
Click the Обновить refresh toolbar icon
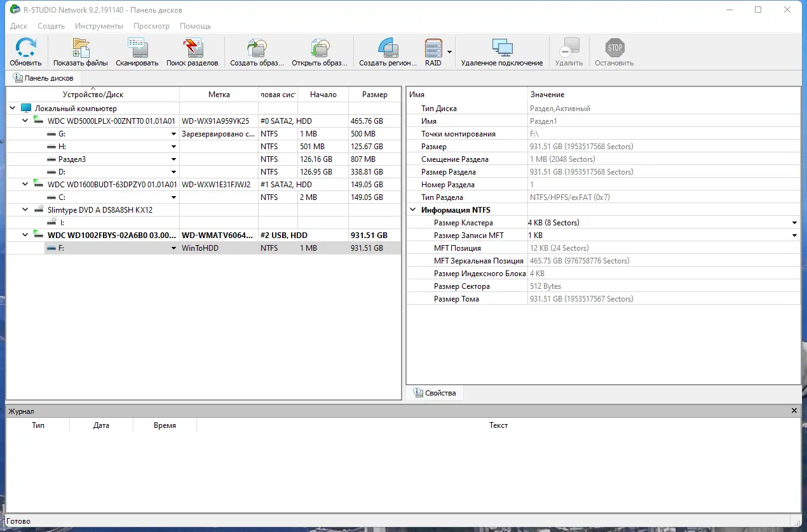(x=25, y=48)
